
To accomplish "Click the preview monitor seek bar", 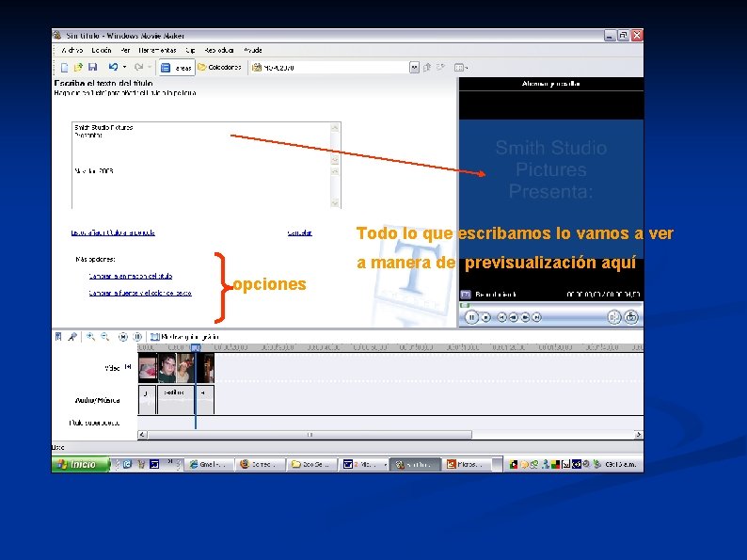I will (x=550, y=306).
